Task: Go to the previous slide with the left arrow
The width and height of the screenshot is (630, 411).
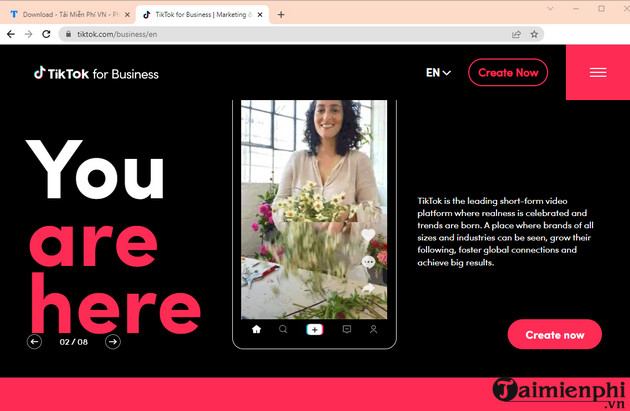Action: point(34,342)
